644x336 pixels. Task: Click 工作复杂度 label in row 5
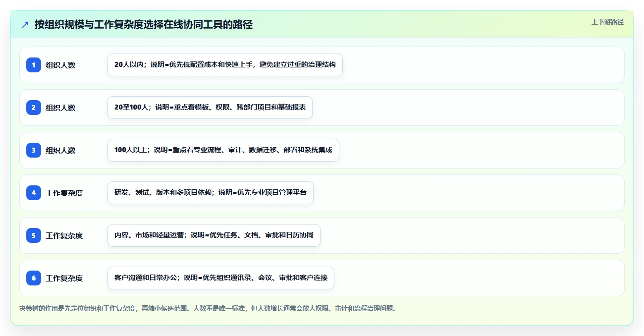coord(64,235)
